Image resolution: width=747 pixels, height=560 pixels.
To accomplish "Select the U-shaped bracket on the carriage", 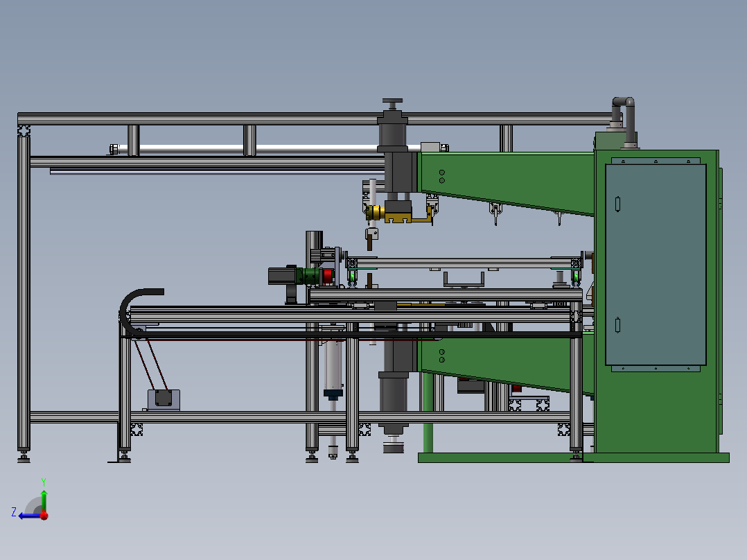I will [464, 280].
